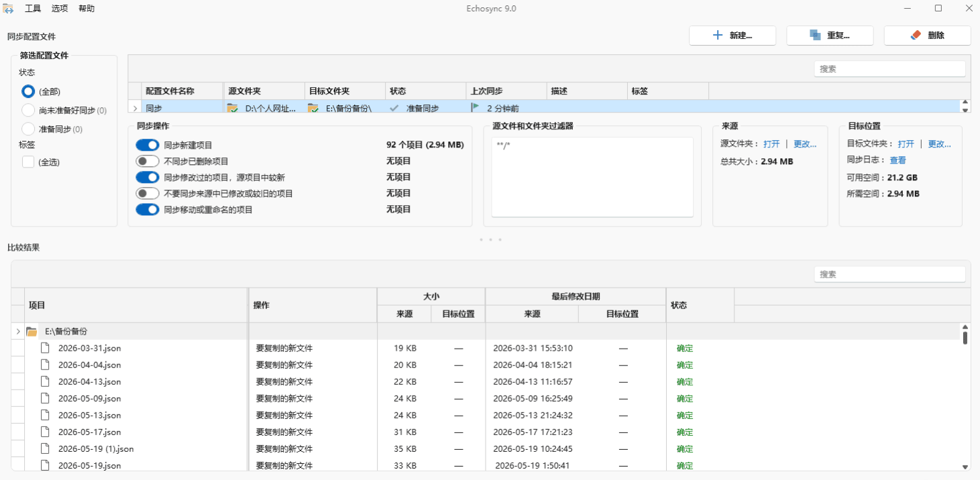Image resolution: width=980 pixels, height=480 pixels.
Task: Click the filter text box containing **/*
Action: (592, 177)
